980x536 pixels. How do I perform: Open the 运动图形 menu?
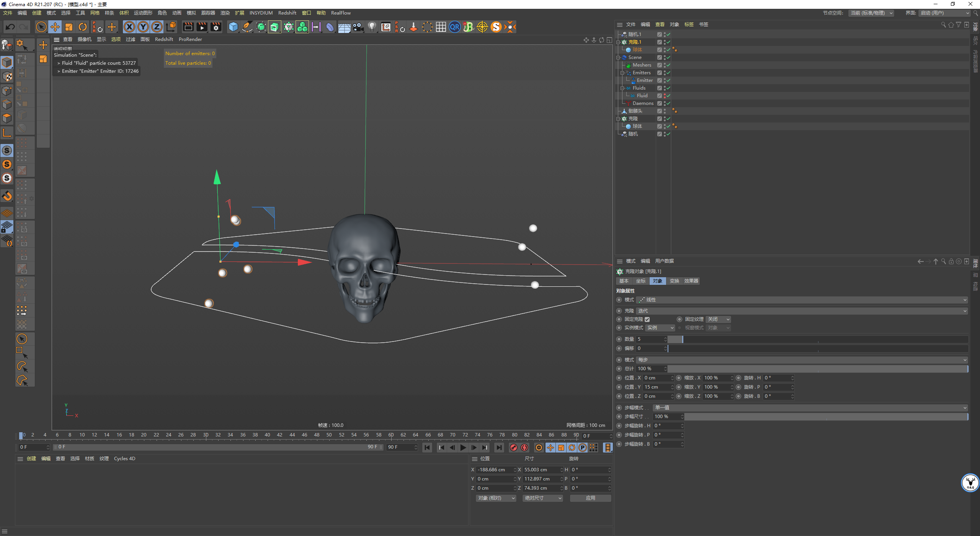click(143, 13)
